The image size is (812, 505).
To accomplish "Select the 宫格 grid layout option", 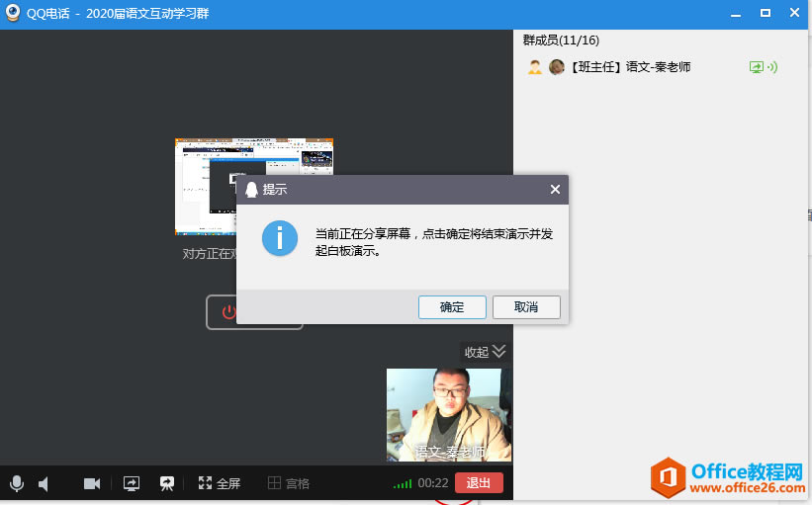I will click(289, 483).
